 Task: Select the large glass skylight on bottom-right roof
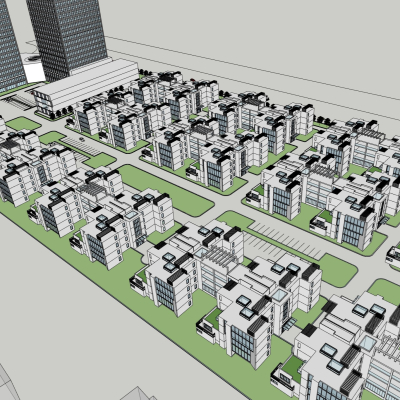tap(367, 342)
